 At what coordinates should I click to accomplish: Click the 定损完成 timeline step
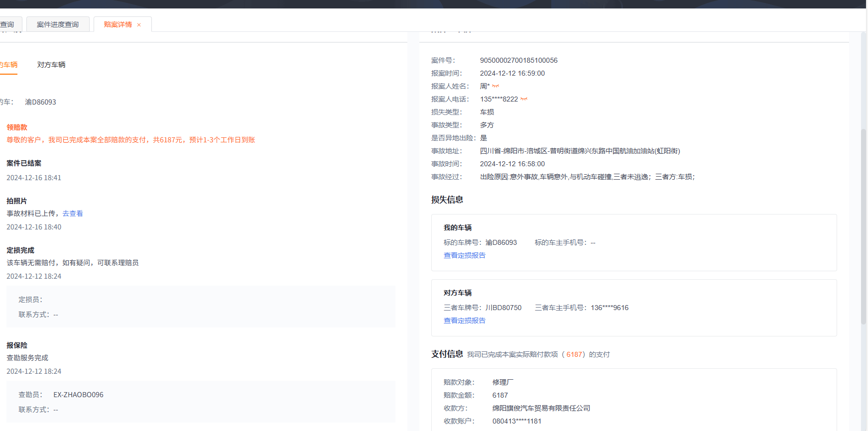click(x=20, y=250)
